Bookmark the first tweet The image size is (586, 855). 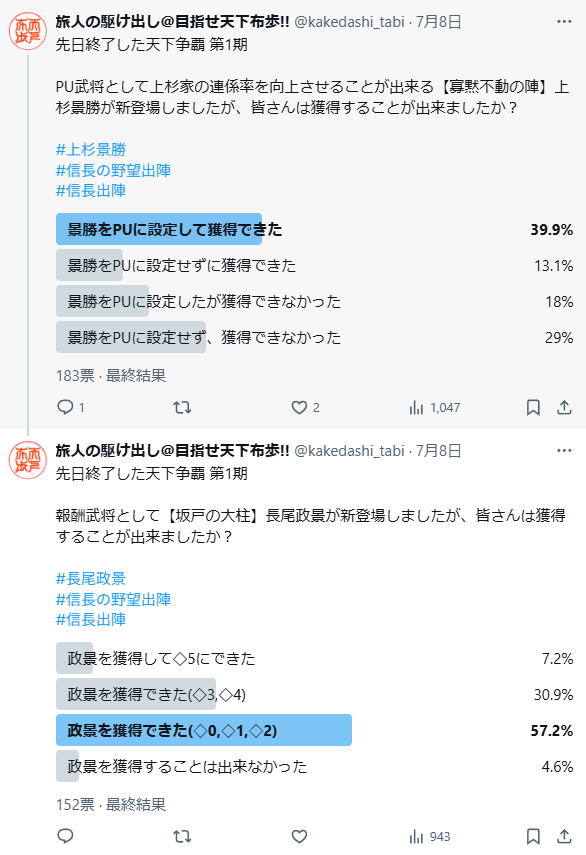coord(533,407)
